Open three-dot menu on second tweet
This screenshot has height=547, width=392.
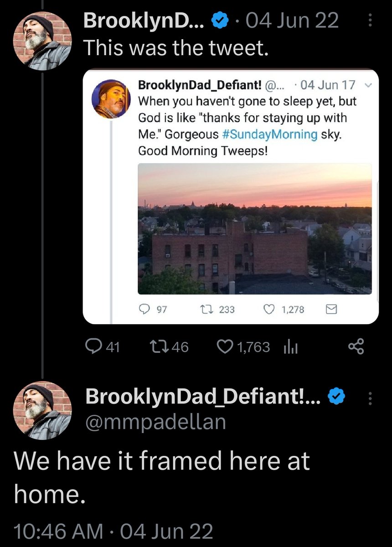pos(370,398)
